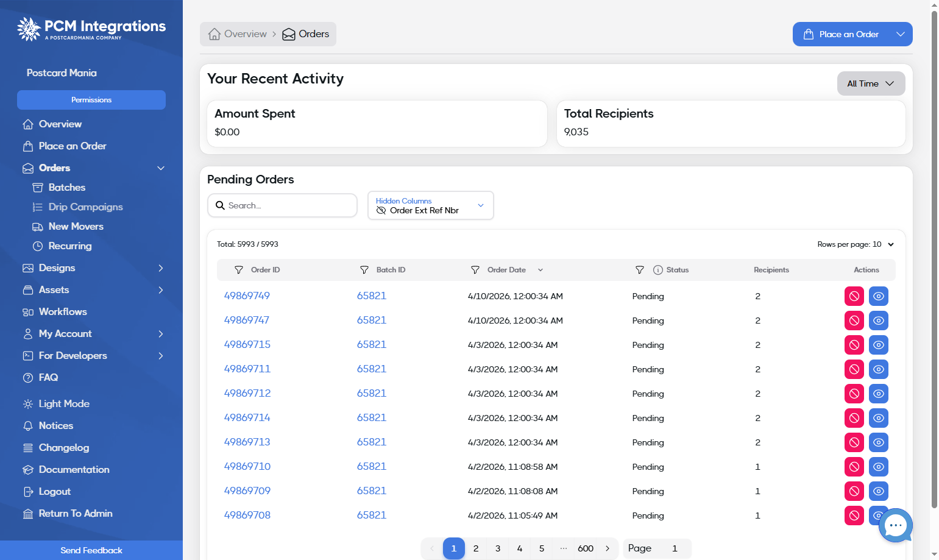Go to Overview breadcrumb home
Viewport: 939px width, 560px height.
pos(238,34)
